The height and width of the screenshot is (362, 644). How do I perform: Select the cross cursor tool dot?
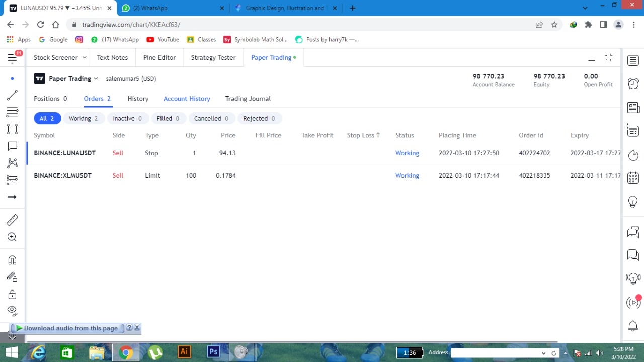pos(12,78)
